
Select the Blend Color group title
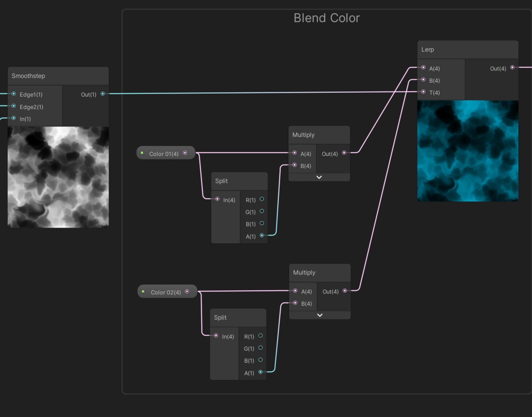click(327, 18)
